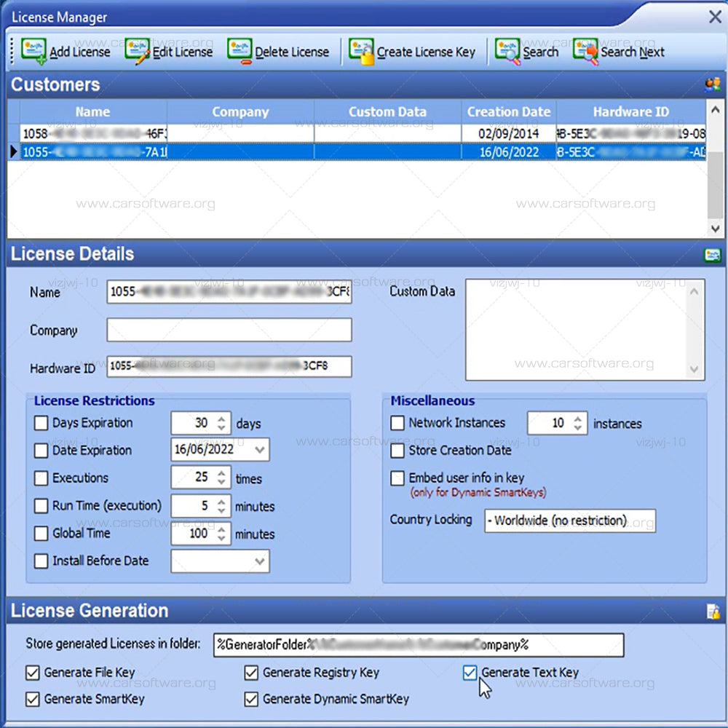Sort by the Creation Date column header

[509, 112]
